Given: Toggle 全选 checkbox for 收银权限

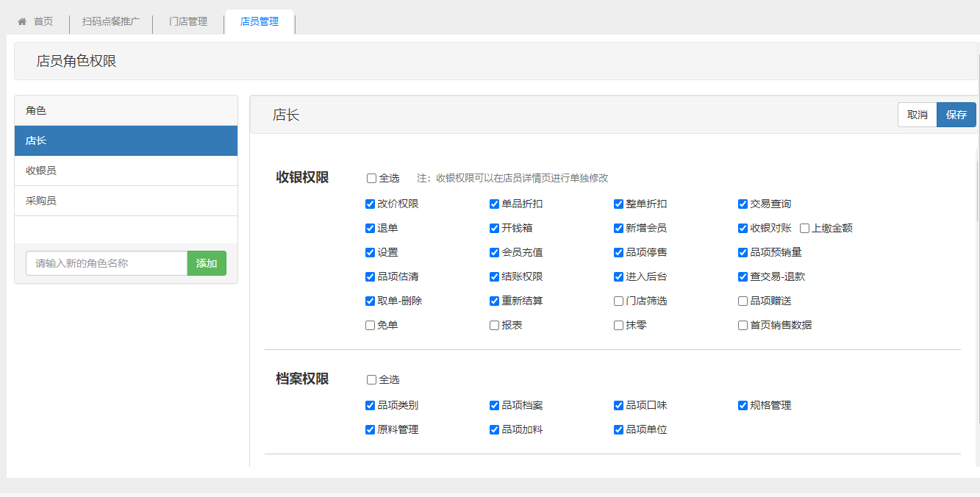Looking at the screenshot, I should [x=371, y=179].
